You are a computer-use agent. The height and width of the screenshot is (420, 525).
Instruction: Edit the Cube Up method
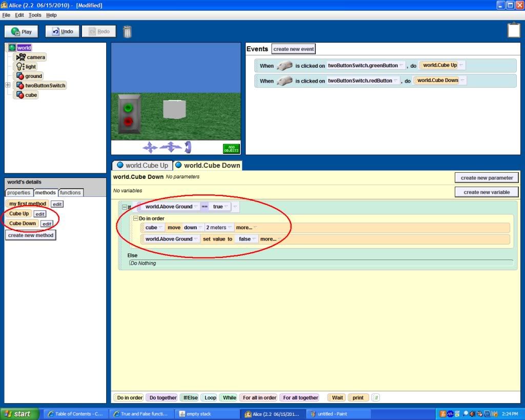40,214
